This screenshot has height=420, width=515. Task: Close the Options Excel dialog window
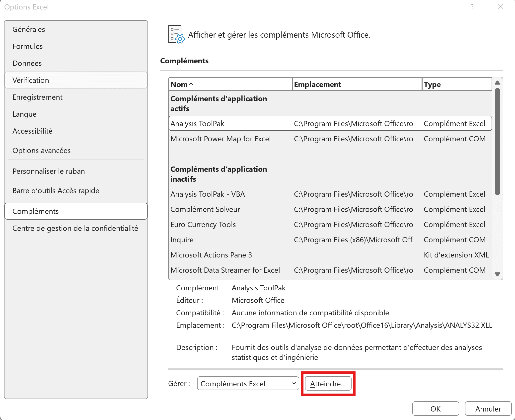501,7
